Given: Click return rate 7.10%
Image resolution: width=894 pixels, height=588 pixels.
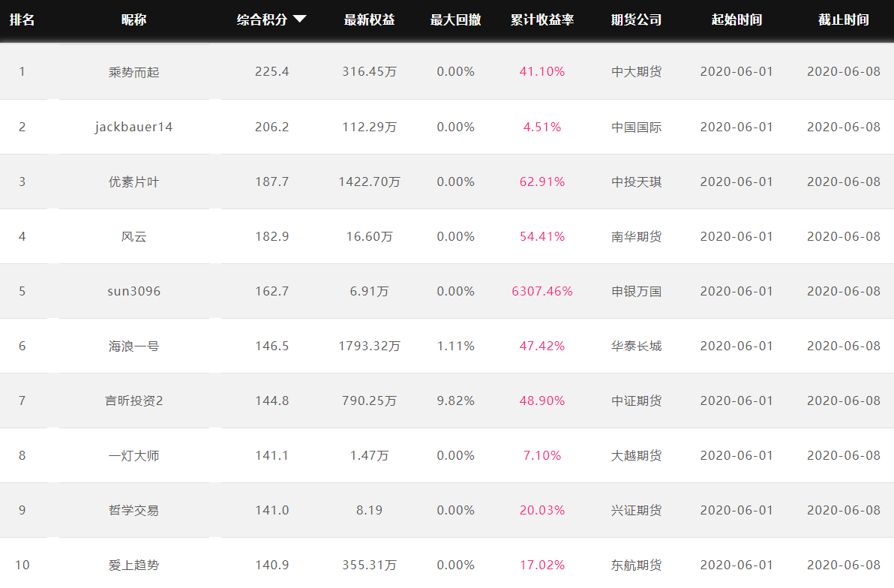Looking at the screenshot, I should pyautogui.click(x=542, y=455).
